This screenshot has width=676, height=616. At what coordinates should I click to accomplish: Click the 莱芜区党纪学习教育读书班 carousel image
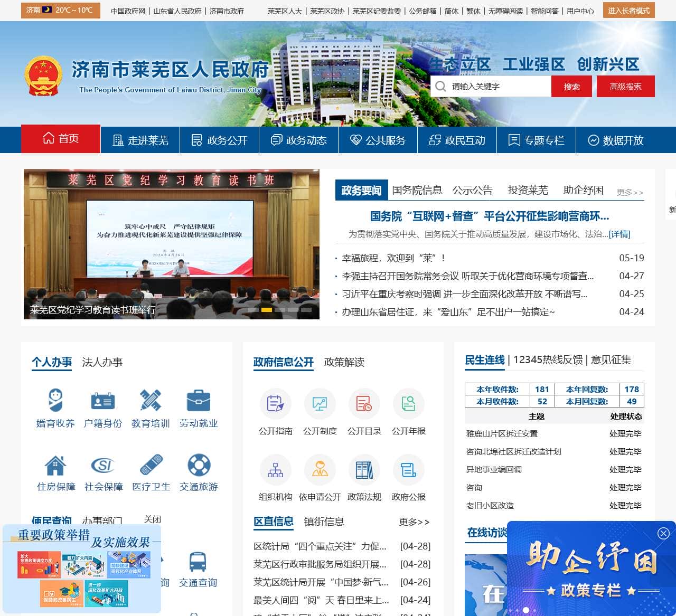172,244
